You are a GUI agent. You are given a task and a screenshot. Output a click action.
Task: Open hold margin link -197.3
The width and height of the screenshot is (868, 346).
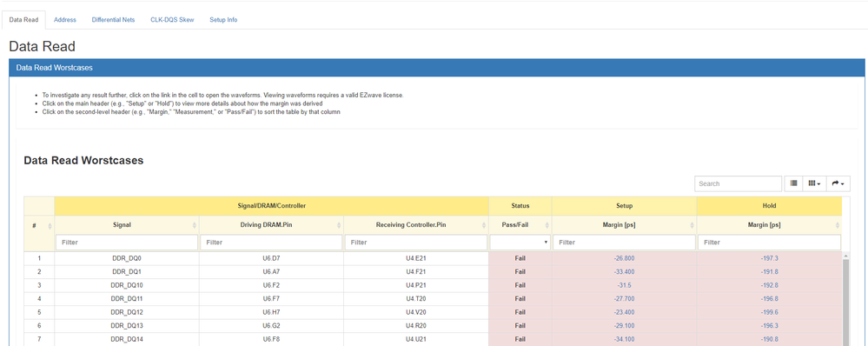pyautogui.click(x=769, y=258)
